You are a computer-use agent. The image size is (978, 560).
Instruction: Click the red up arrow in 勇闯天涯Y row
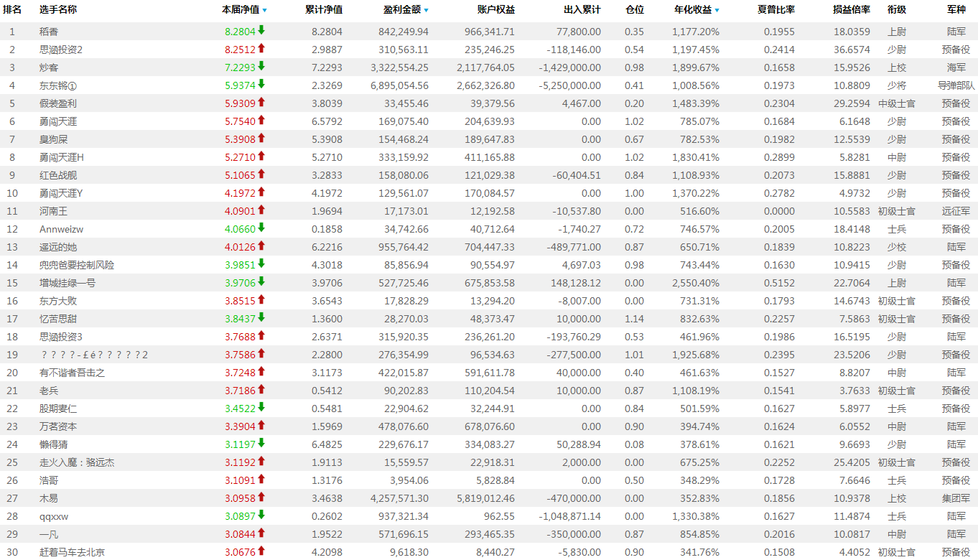click(x=261, y=192)
